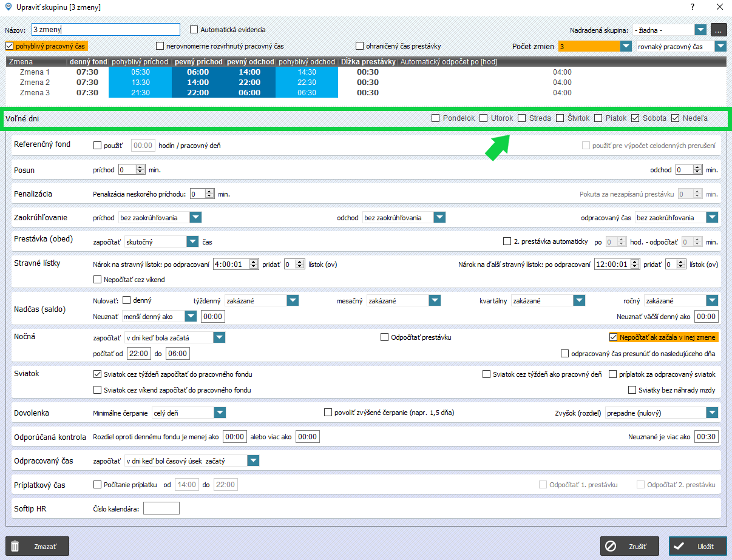
Task: Toggle Nepočítať cez víkend checkbox
Action: click(x=97, y=280)
